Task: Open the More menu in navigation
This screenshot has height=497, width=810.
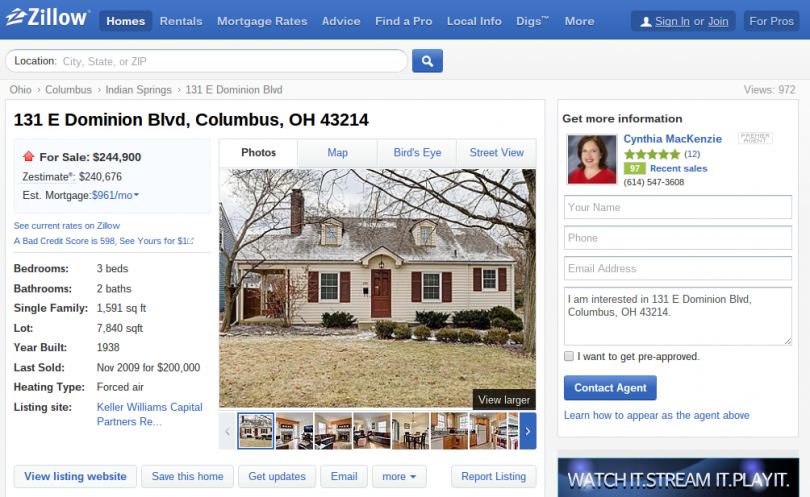Action: (579, 21)
